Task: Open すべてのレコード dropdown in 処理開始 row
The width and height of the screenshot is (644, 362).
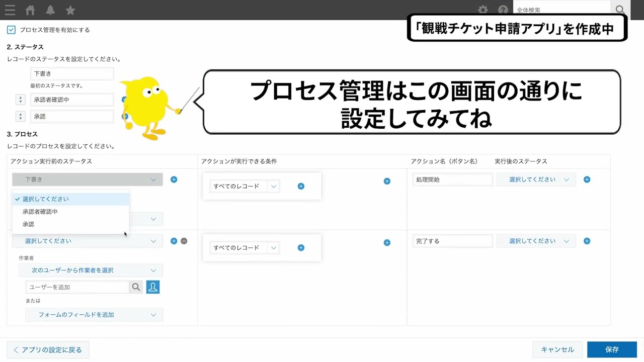Action: coord(245,186)
